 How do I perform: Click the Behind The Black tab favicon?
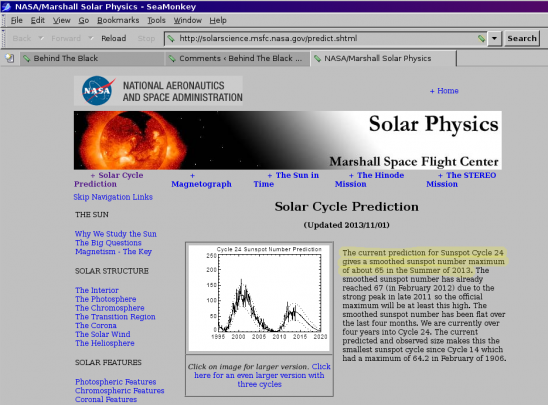[x=27, y=58]
